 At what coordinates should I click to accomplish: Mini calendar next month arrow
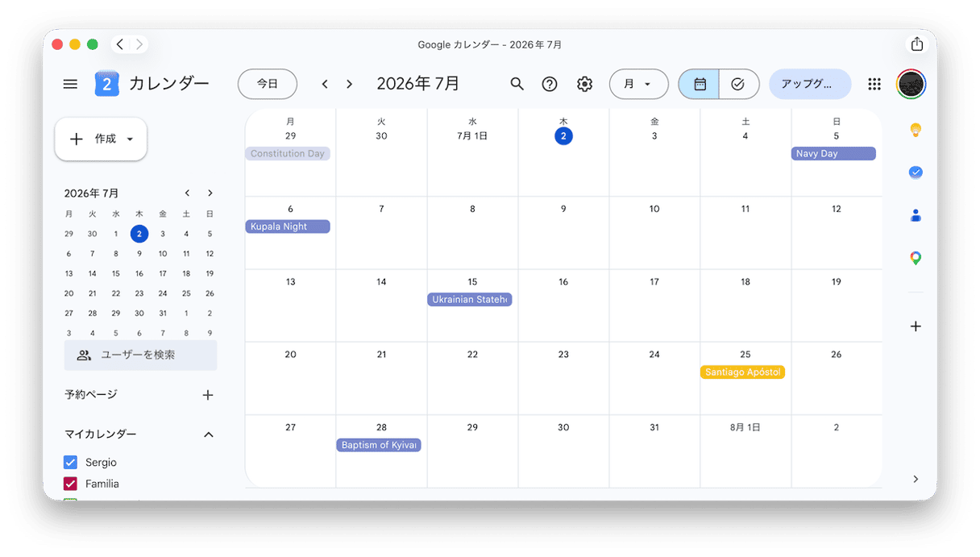click(210, 193)
